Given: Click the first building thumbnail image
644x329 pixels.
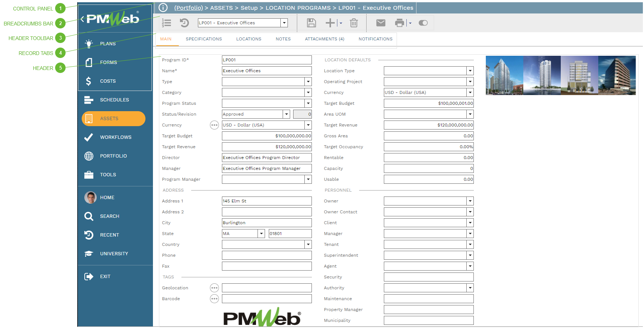Looking at the screenshot, I should click(x=504, y=75).
